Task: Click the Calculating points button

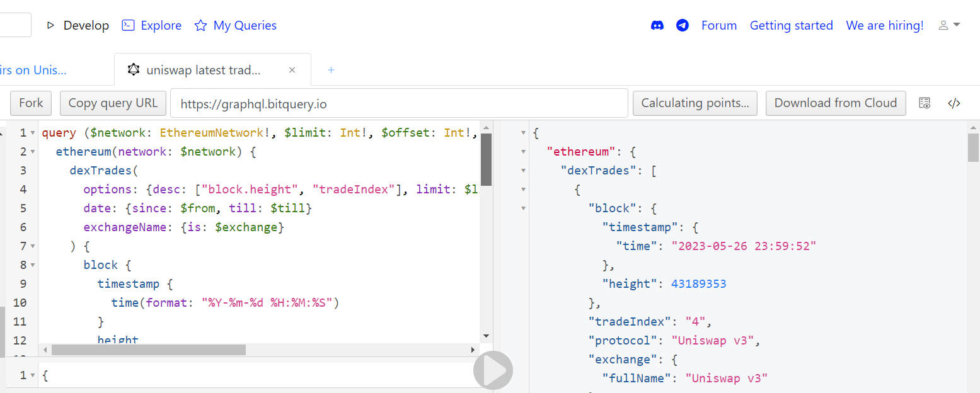Action: [x=695, y=103]
